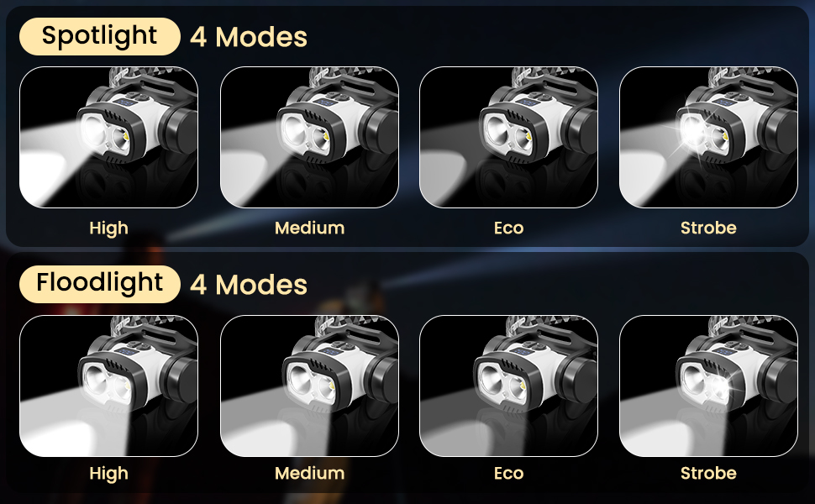The width and height of the screenshot is (815, 504).
Task: Open the Floodlight Eco mode image
Action: coord(508,386)
